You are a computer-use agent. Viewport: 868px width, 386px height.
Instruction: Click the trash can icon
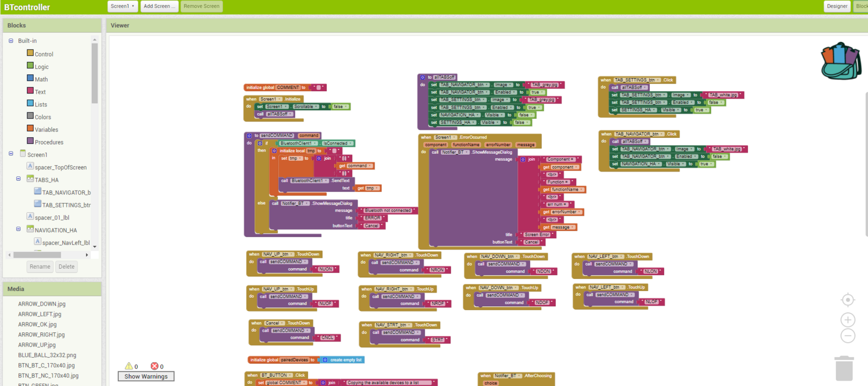(844, 369)
